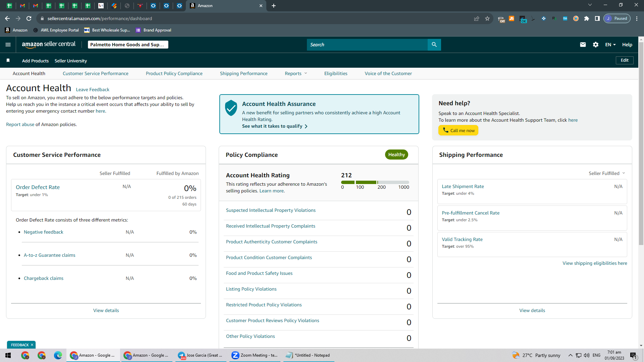Switch to Customer Service Performance tab
The image size is (644, 362).
click(96, 73)
